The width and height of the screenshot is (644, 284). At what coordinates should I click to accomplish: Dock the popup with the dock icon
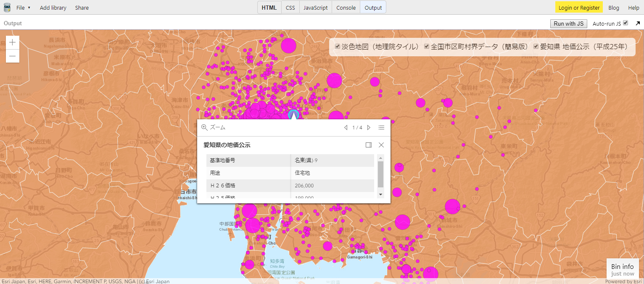pos(369,145)
